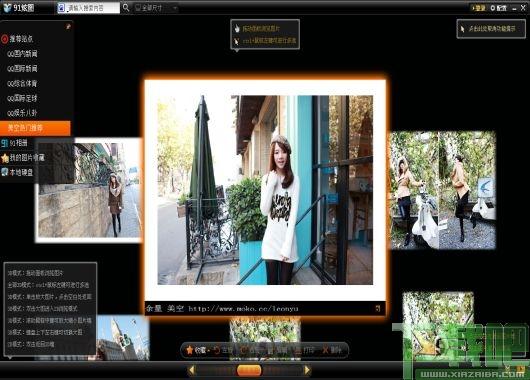Open settings via the gear 配置 icon
The height and width of the screenshot is (380, 530).
(x=499, y=7)
